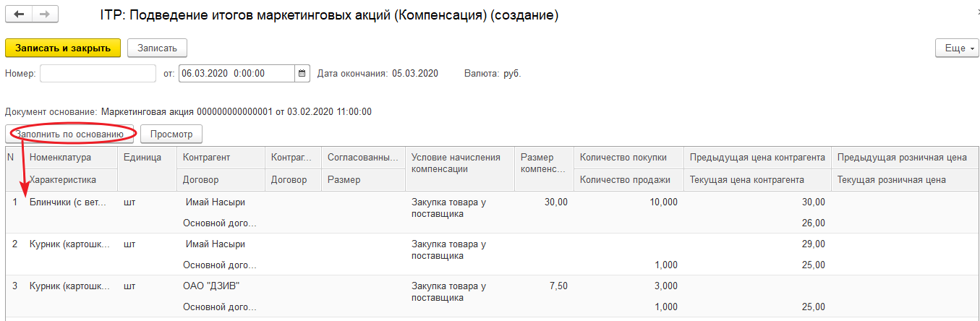Select ОАО "ДЗИВ" contractor cell

click(212, 286)
